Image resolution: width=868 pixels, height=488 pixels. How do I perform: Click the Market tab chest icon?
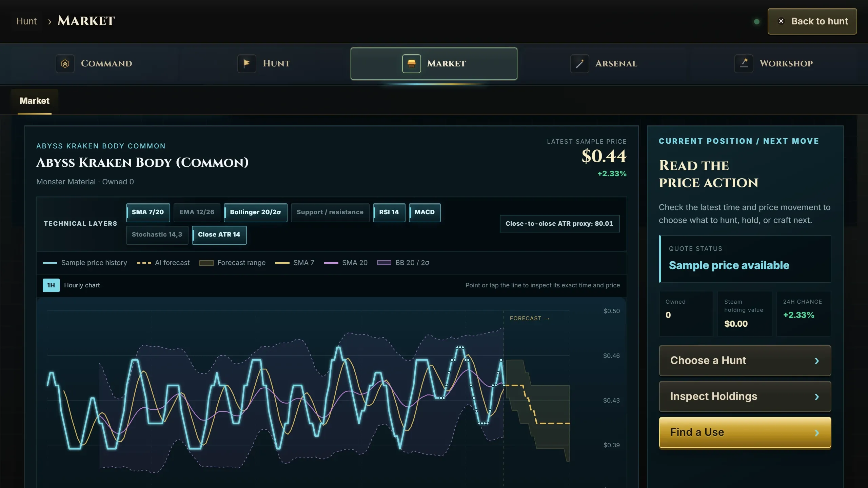(411, 63)
